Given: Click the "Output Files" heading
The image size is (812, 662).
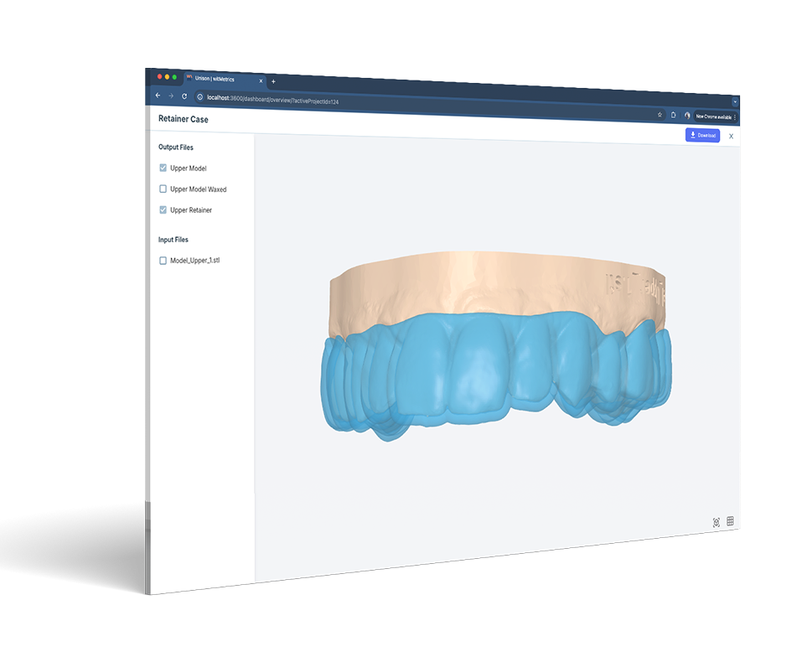Looking at the screenshot, I should coord(175,147).
